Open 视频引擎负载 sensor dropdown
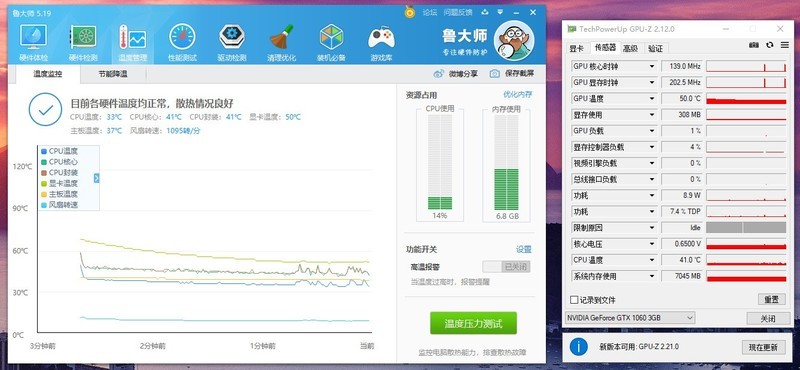800x370 pixels. point(652,163)
